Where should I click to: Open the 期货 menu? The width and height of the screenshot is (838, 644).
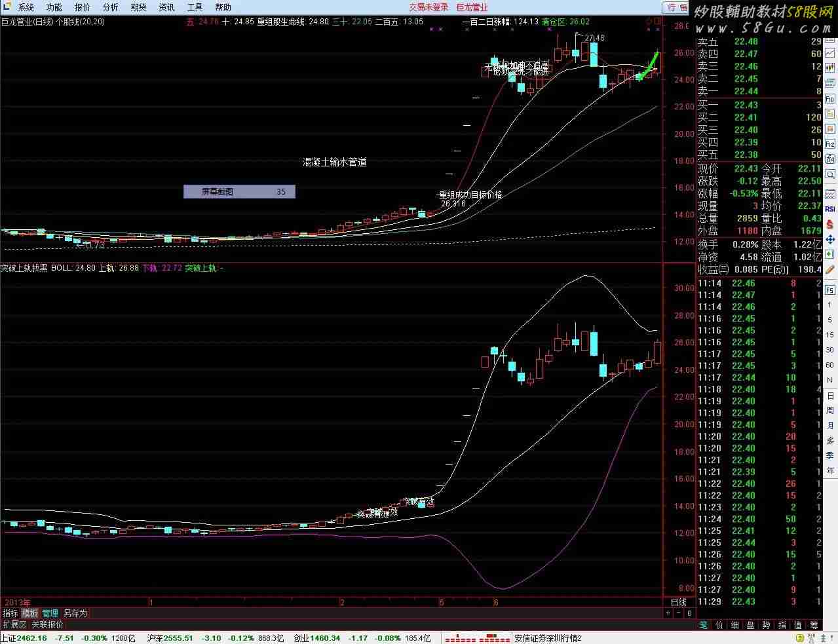tap(138, 7)
